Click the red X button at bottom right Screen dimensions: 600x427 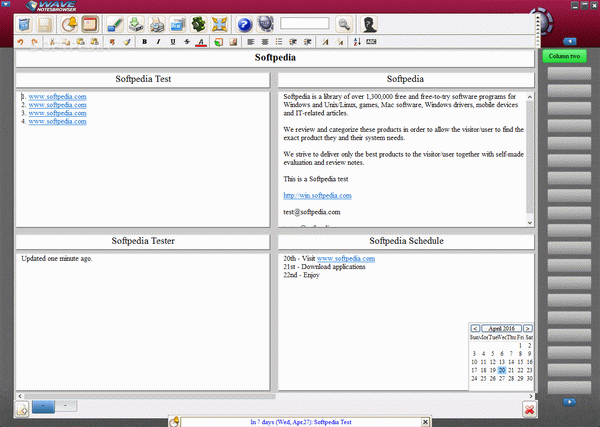(x=529, y=410)
